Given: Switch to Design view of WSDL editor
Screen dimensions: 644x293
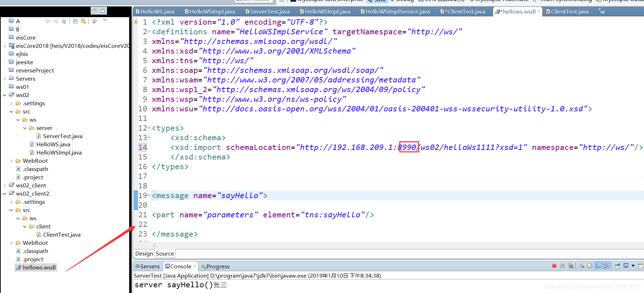Looking at the screenshot, I should click(x=144, y=253).
